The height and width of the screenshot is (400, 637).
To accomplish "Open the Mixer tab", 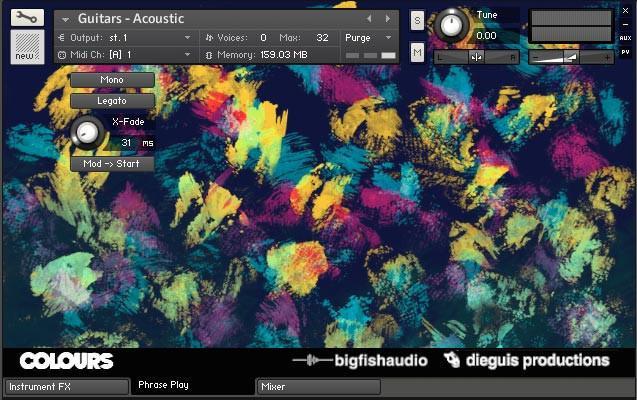I will (317, 386).
